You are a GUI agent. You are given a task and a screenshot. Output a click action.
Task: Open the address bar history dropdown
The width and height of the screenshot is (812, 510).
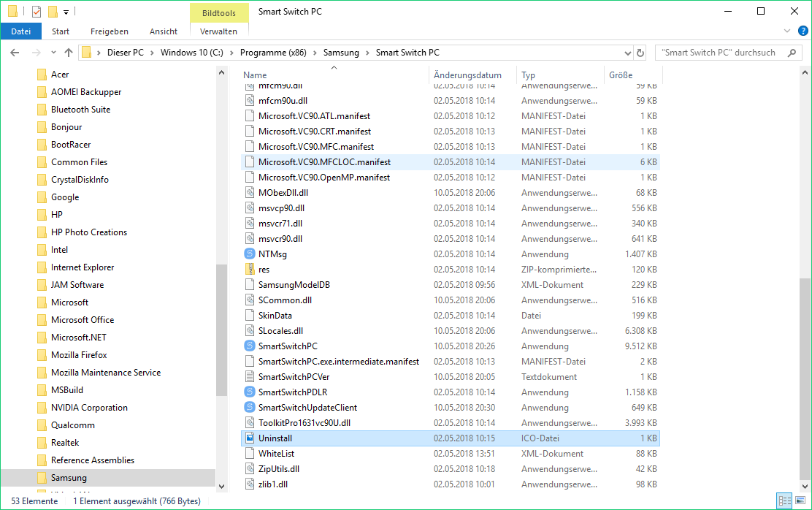click(x=628, y=53)
